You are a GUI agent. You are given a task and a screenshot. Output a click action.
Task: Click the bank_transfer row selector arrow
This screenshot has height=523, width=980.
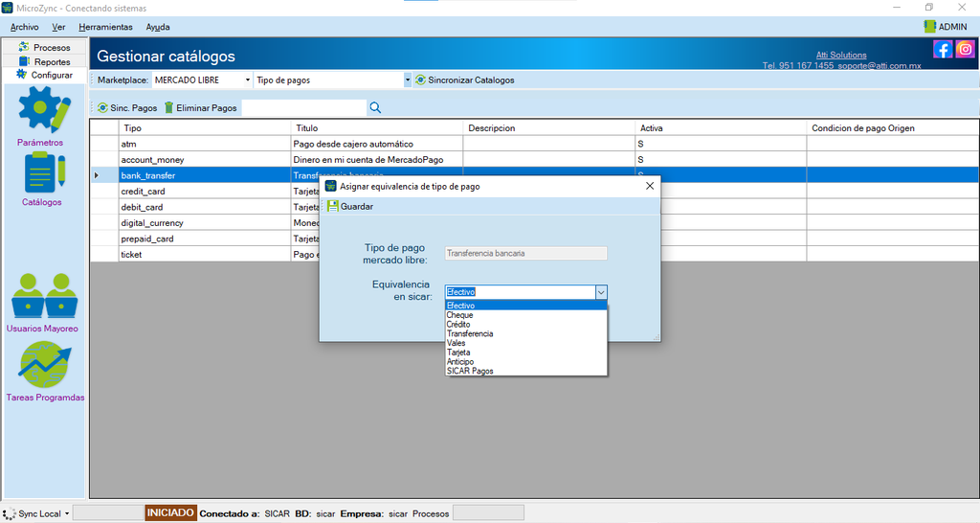coord(97,175)
